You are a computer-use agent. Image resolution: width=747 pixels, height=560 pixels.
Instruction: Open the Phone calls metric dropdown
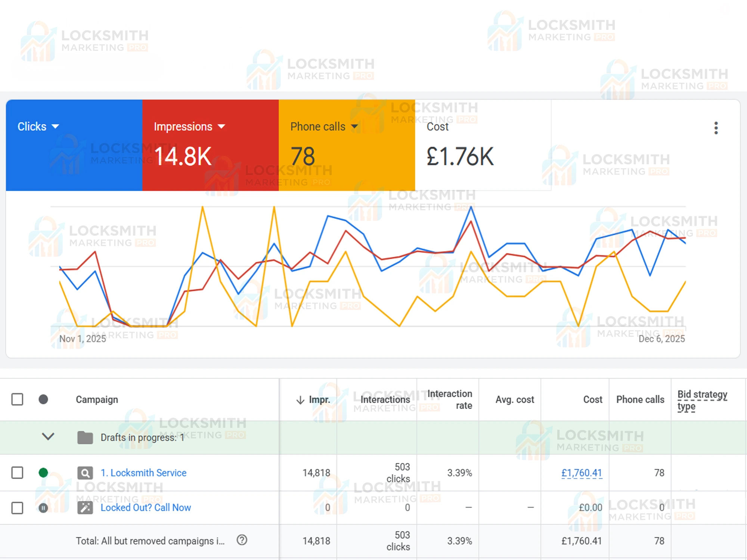[x=354, y=127]
